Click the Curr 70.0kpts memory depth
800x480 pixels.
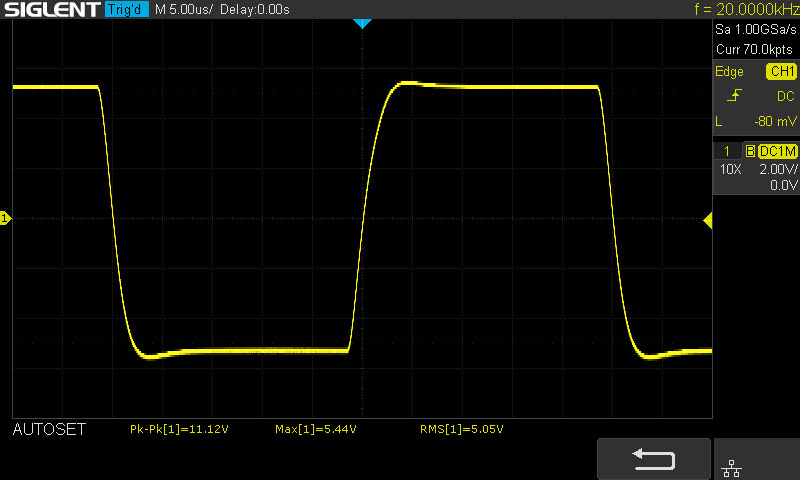tap(754, 49)
